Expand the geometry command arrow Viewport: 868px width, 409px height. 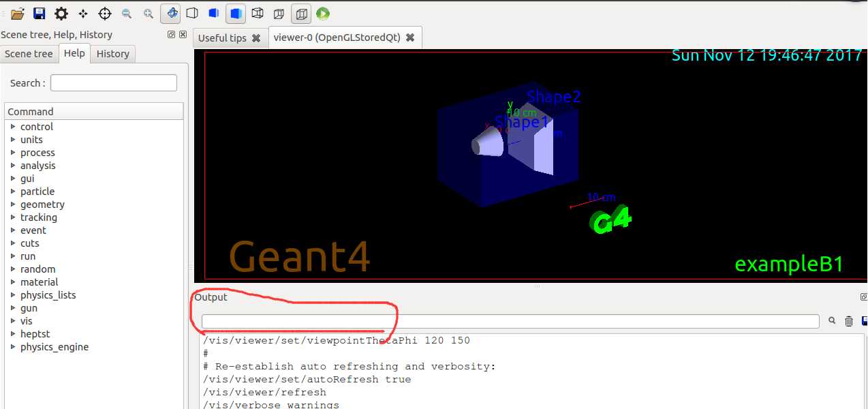click(13, 204)
